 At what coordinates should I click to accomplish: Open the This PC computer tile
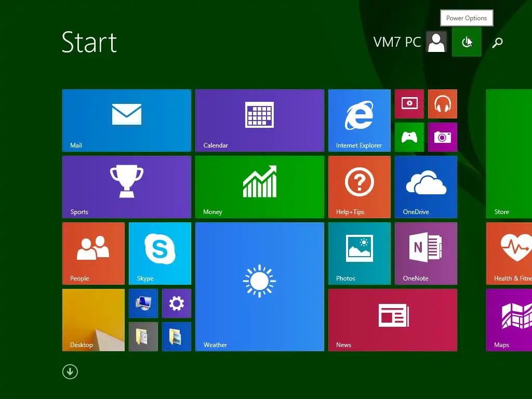[x=143, y=303]
